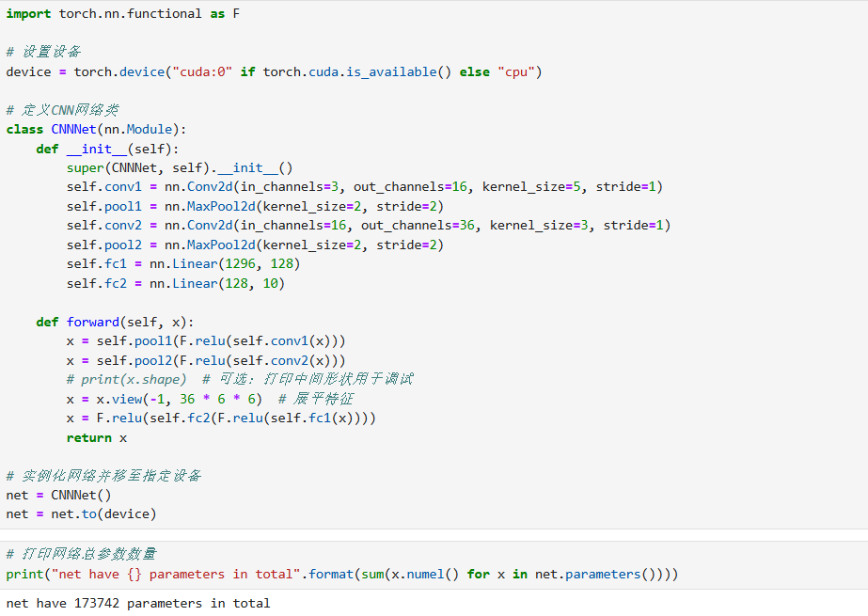868x616 pixels.
Task: Click the 'def __init__(self):' line
Action: (107, 149)
